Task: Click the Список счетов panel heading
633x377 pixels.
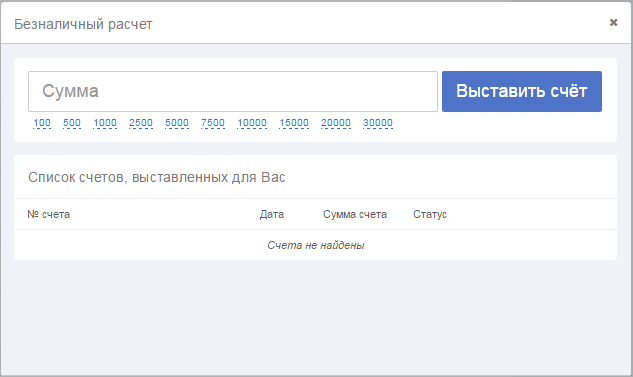Action: click(157, 177)
